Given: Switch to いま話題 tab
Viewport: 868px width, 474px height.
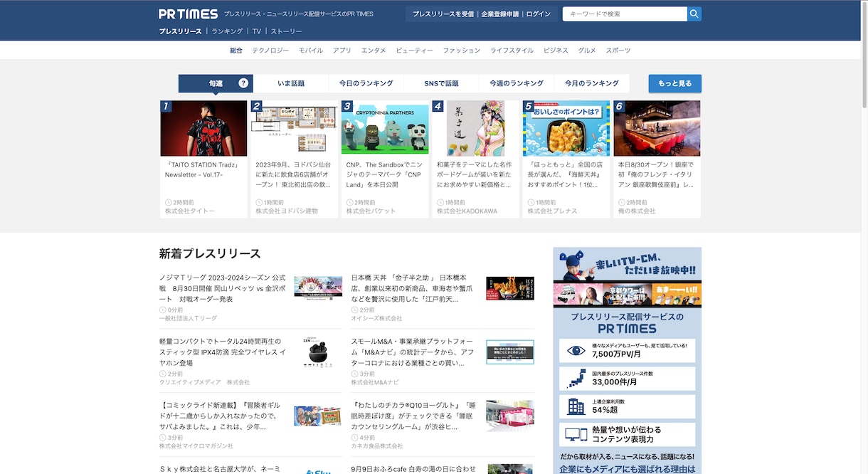Looking at the screenshot, I should tap(291, 83).
